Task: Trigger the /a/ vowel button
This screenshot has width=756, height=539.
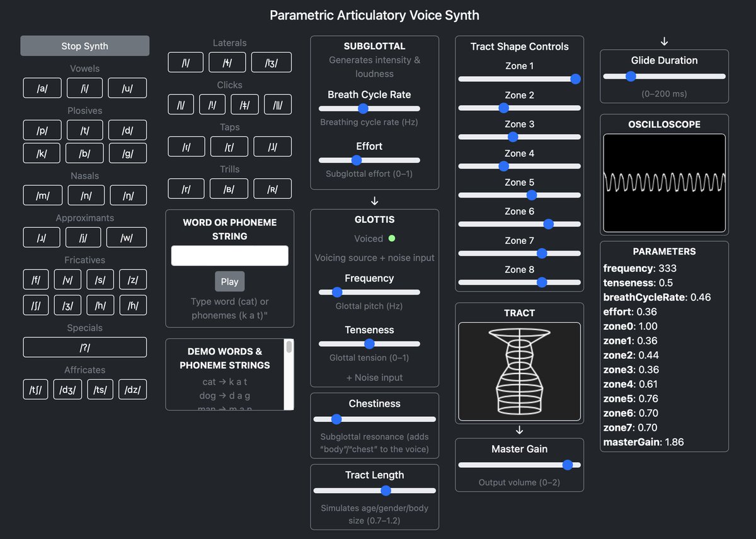Action: pyautogui.click(x=42, y=88)
